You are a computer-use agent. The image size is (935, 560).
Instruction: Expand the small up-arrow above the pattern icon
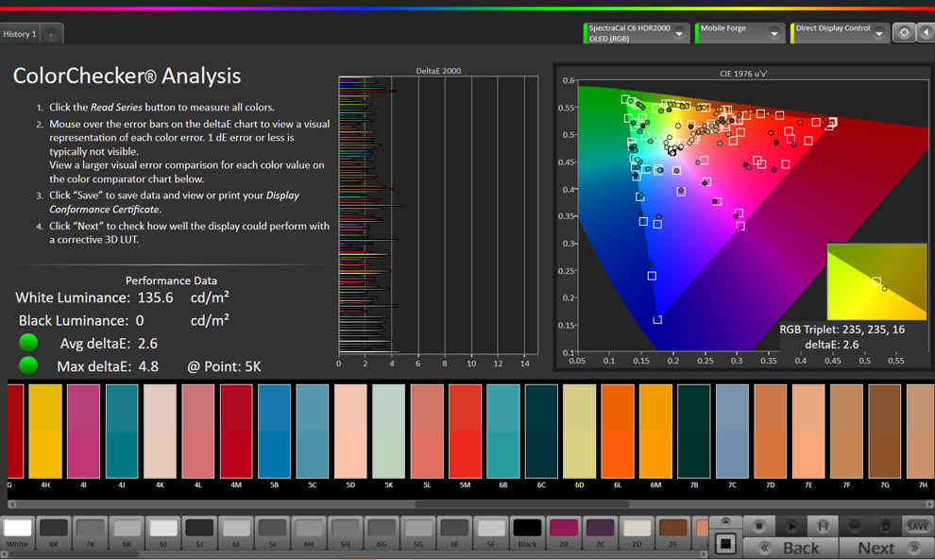coord(725,521)
